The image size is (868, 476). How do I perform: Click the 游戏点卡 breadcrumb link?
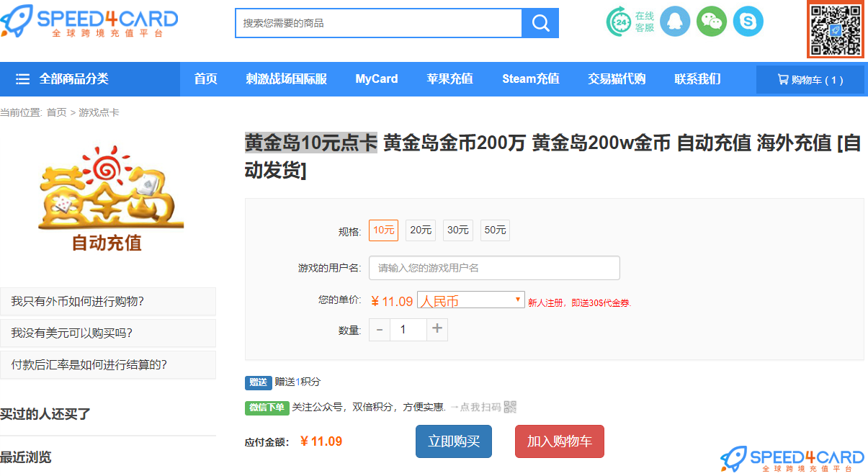click(x=99, y=112)
